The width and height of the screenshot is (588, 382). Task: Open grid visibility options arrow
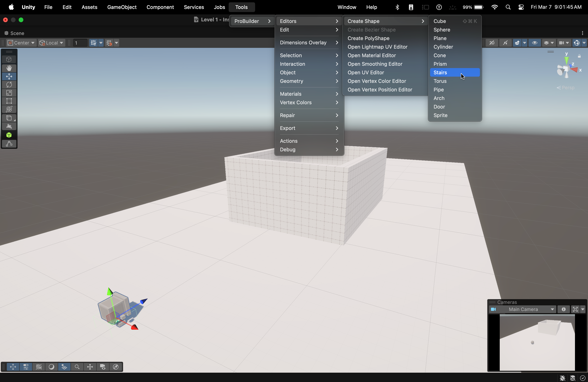pyautogui.click(x=101, y=43)
